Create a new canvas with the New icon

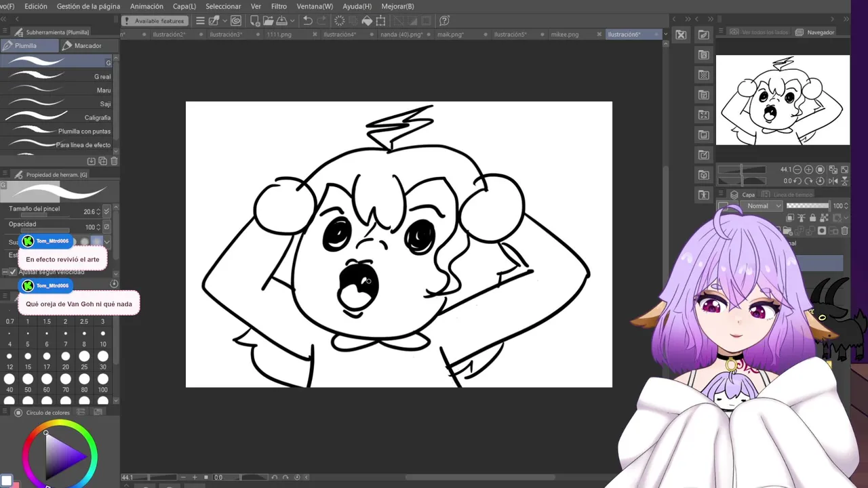click(x=255, y=21)
